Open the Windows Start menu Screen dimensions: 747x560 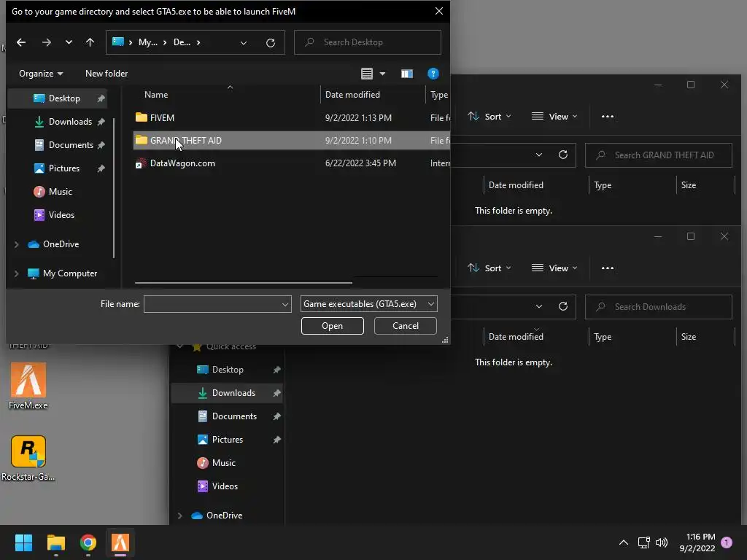(x=23, y=542)
